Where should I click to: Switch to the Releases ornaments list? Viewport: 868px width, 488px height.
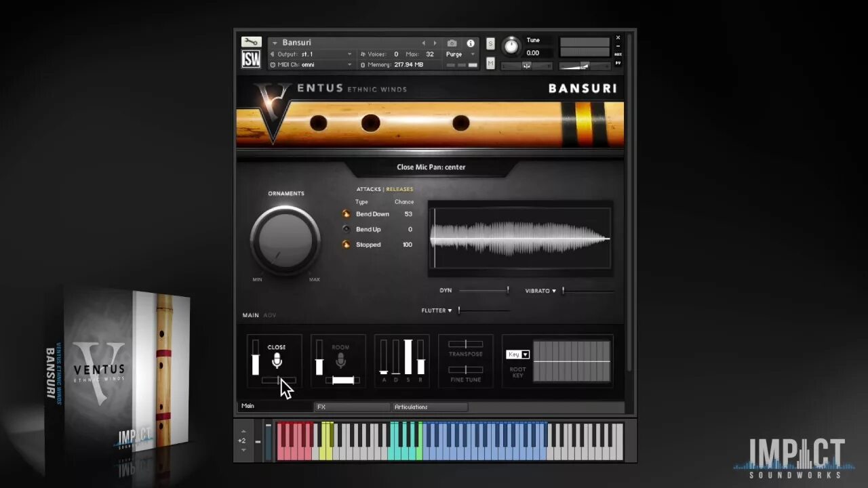[x=399, y=189]
